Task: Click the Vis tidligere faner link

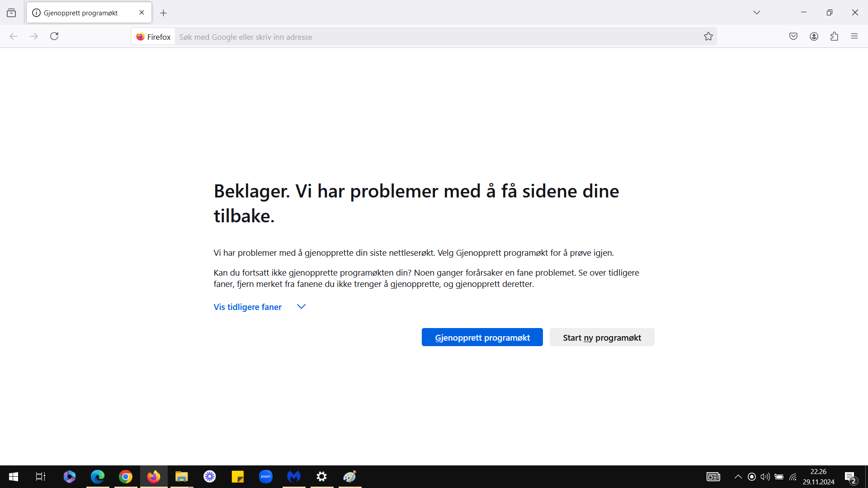Action: coord(248,307)
